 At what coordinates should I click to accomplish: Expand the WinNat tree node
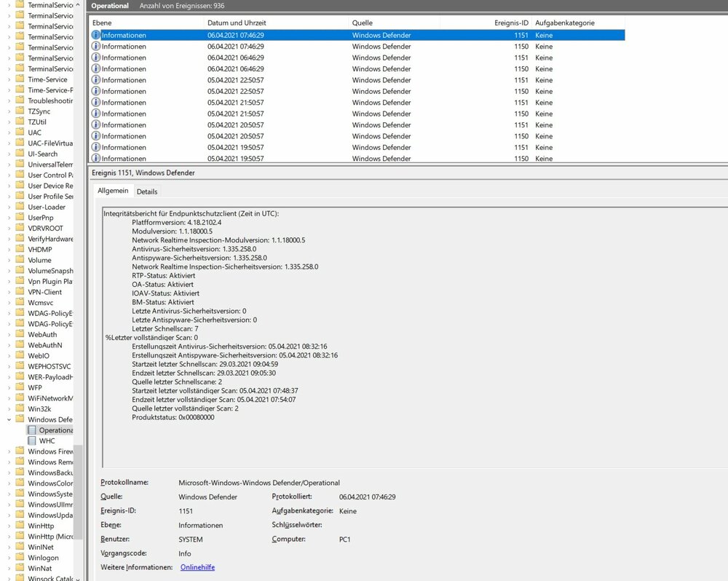pyautogui.click(x=9, y=568)
